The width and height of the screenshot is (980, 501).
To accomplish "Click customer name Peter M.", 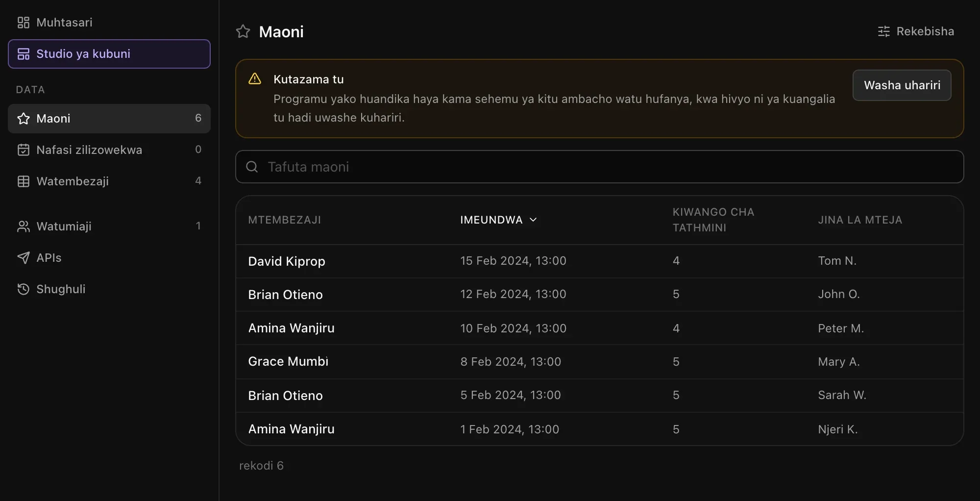I will 841,328.
